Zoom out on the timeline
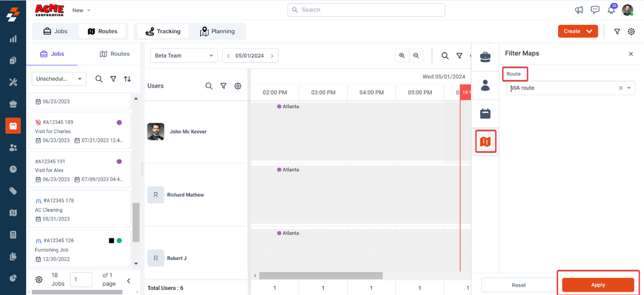 coord(416,56)
